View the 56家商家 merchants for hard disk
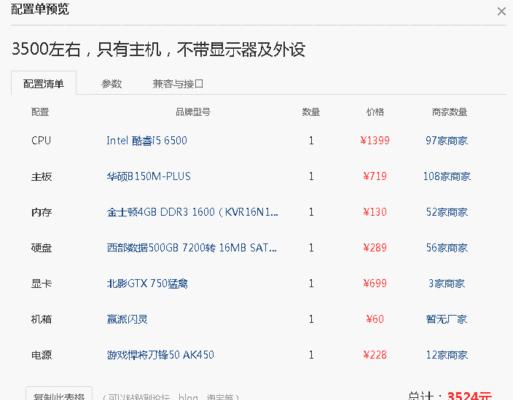This screenshot has height=400, width=513. click(x=447, y=247)
